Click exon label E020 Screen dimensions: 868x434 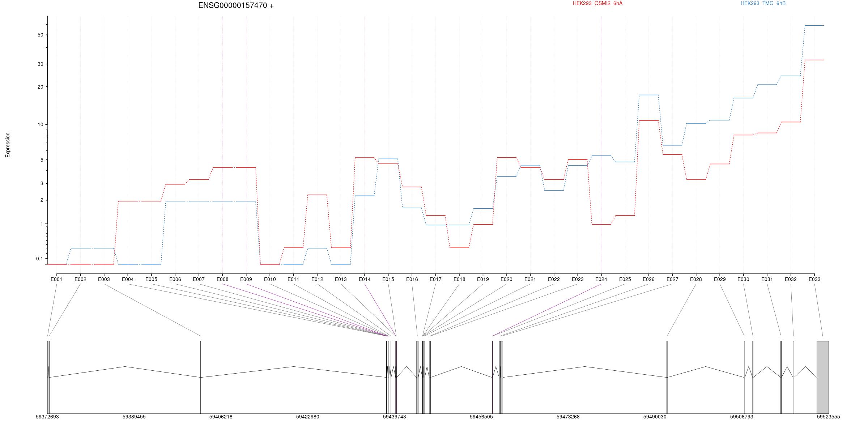[506, 279]
